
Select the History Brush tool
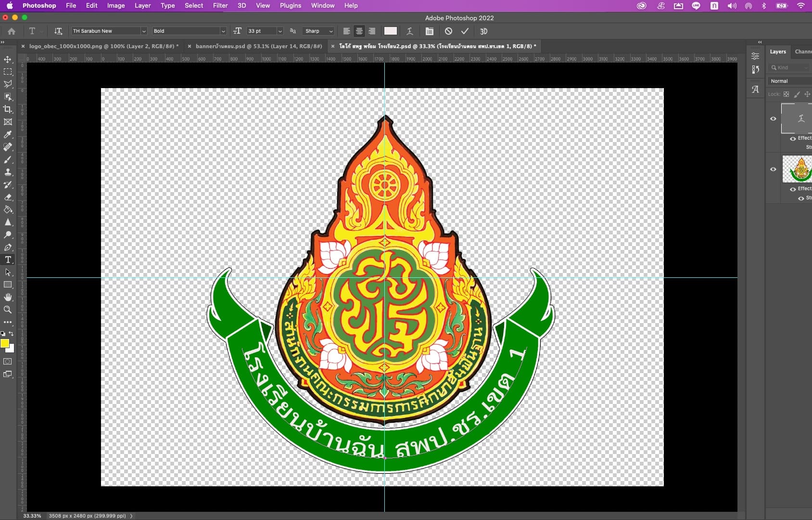(8, 184)
